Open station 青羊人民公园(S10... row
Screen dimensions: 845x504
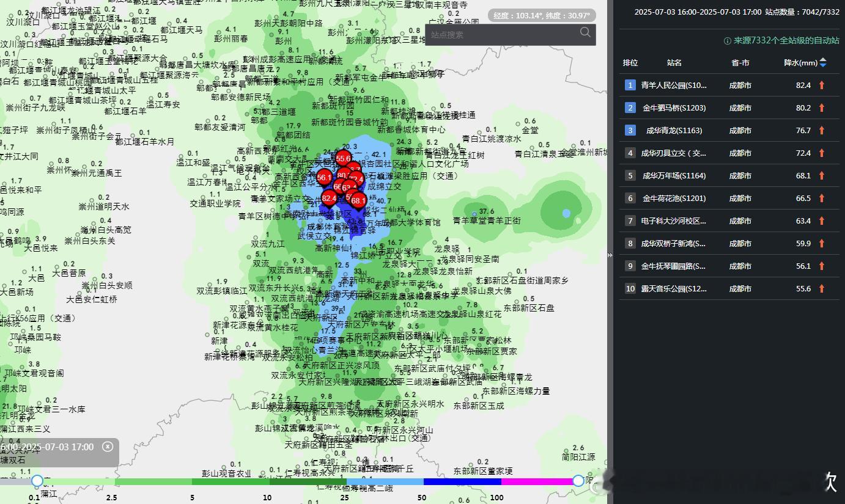point(729,86)
